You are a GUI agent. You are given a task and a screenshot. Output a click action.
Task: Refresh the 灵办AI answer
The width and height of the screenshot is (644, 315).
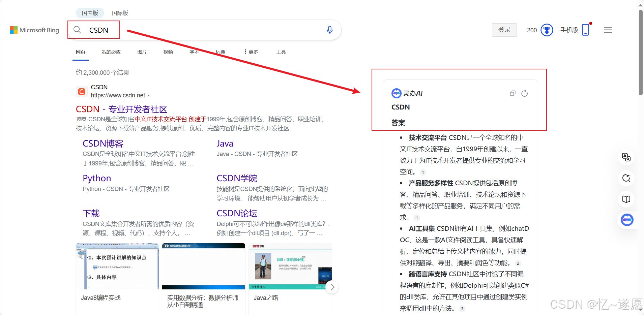[524, 93]
